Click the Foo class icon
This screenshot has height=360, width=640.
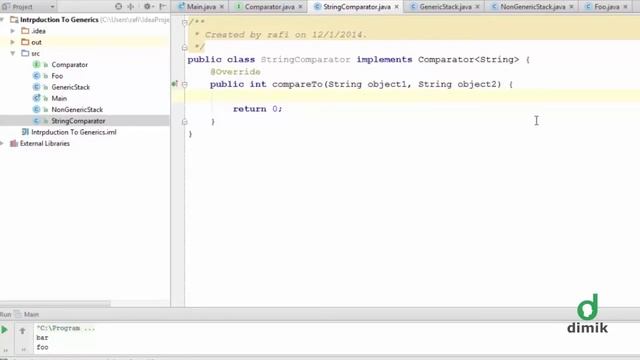(x=36, y=76)
